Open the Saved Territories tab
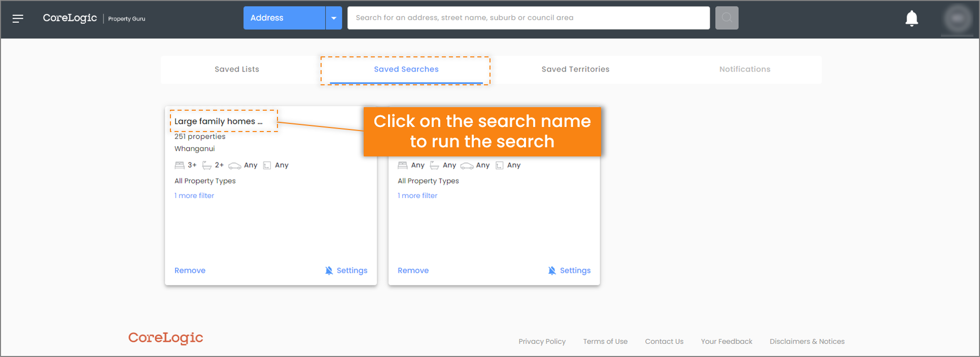The height and width of the screenshot is (357, 980). pyautogui.click(x=575, y=69)
